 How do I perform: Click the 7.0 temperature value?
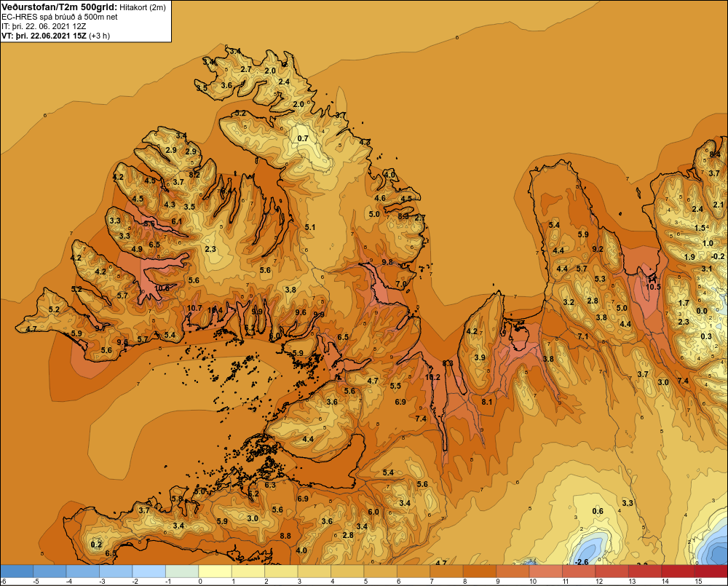tap(400, 284)
